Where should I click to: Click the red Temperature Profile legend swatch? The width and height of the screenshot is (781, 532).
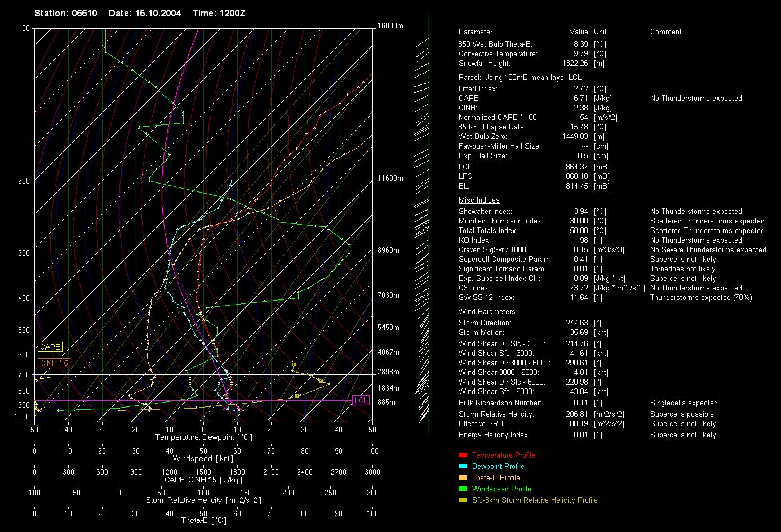[463, 455]
